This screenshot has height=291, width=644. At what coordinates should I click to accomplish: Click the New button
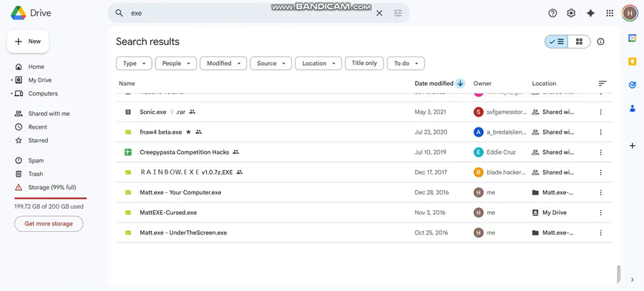pyautogui.click(x=28, y=41)
